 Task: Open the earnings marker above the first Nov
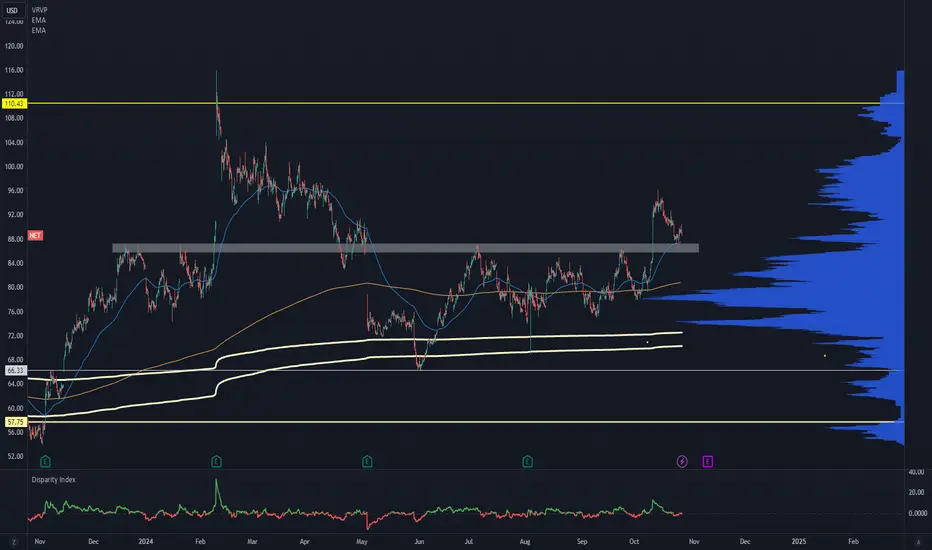45,461
